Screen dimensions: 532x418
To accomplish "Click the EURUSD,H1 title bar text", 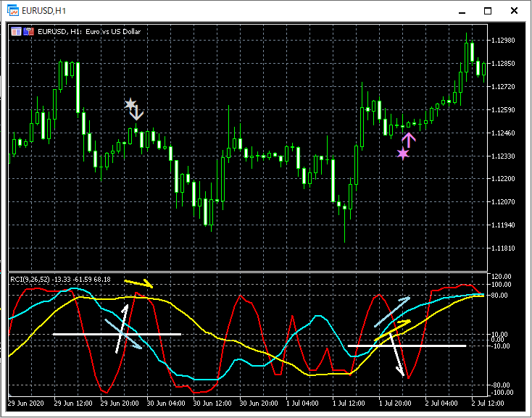I will (x=43, y=11).
